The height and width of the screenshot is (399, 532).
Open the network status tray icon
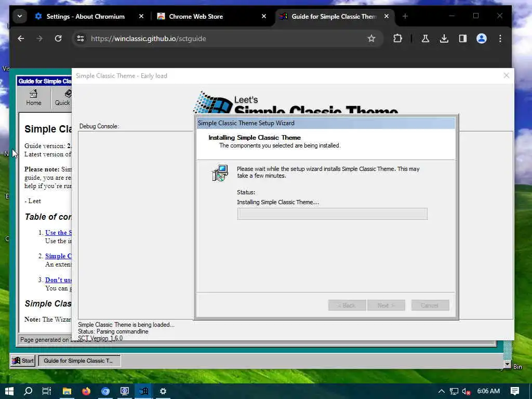pos(454,391)
